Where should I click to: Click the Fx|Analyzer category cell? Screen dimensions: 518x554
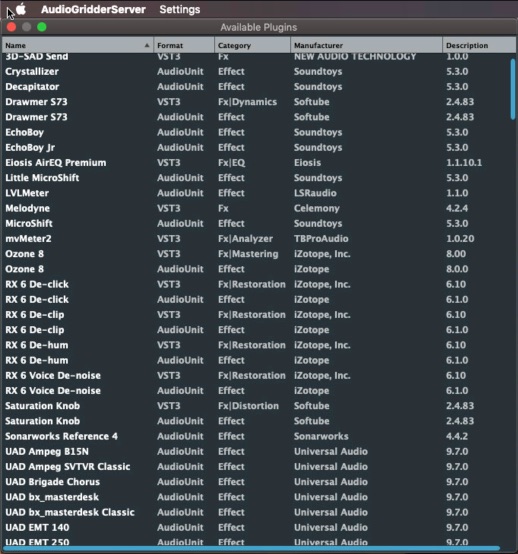245,238
